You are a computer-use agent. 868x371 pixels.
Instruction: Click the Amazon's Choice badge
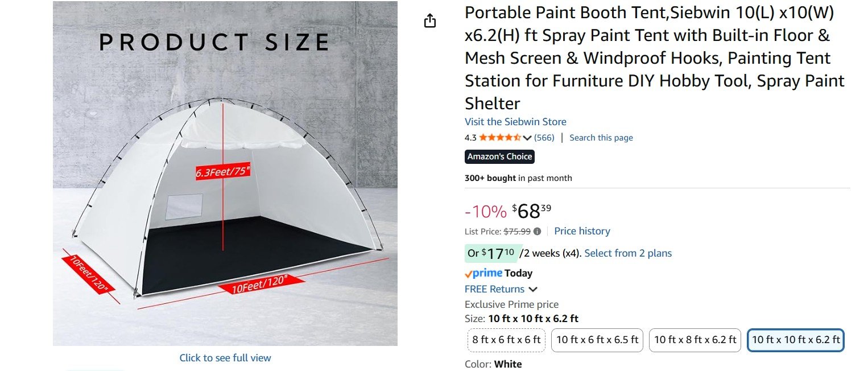(499, 156)
